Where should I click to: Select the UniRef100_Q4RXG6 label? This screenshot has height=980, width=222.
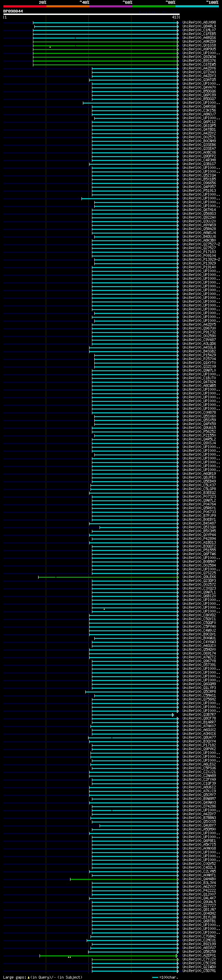[199, 106]
